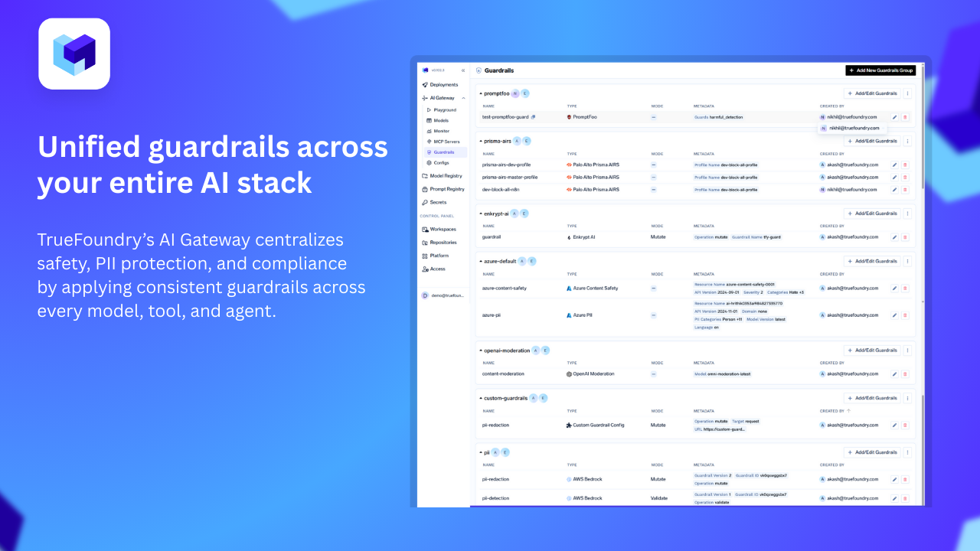Image resolution: width=980 pixels, height=551 pixels.
Task: Collapse the azure-default guardrails group
Action: pyautogui.click(x=481, y=261)
